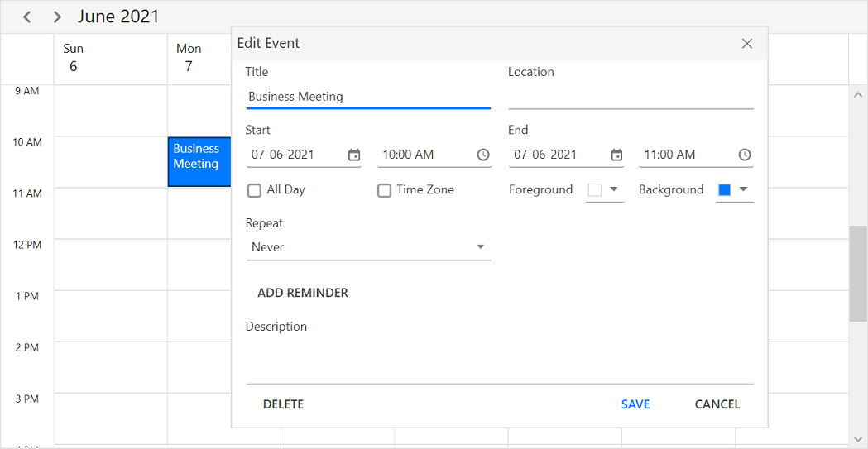The width and height of the screenshot is (868, 449).
Task: Click the DELETE button
Action: click(283, 404)
